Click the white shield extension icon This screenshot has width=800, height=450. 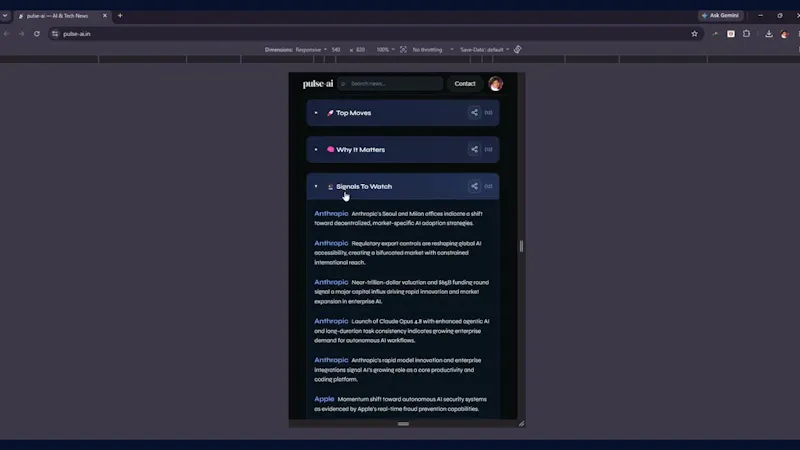731,34
